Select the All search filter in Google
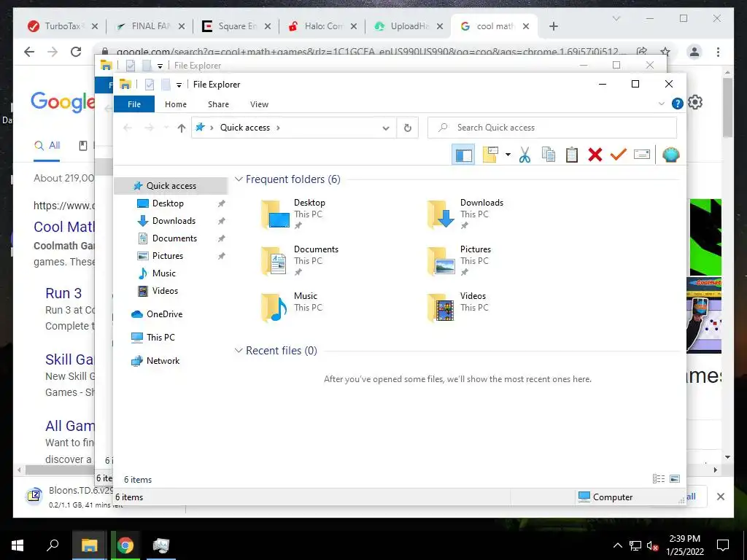747x560 pixels. (47, 146)
